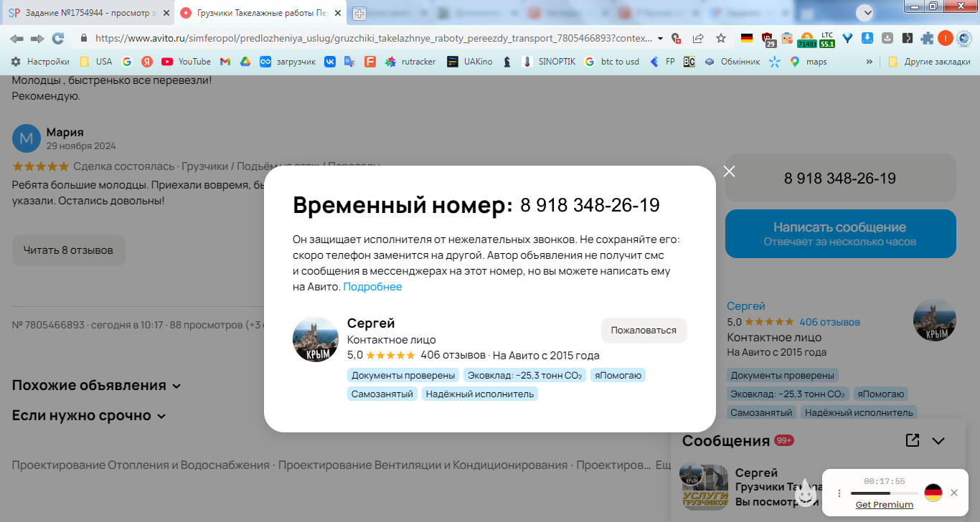
Task: Open the timer widget options menu
Action: pos(839,493)
